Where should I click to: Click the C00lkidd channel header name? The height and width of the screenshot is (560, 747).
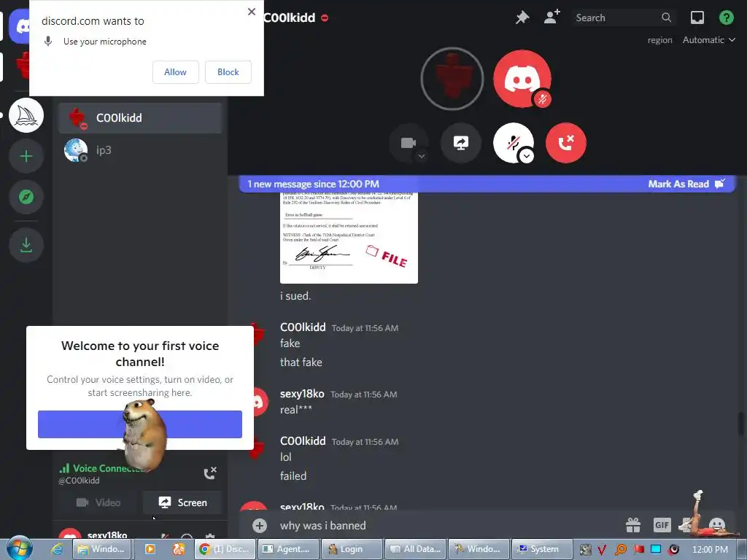tap(289, 17)
